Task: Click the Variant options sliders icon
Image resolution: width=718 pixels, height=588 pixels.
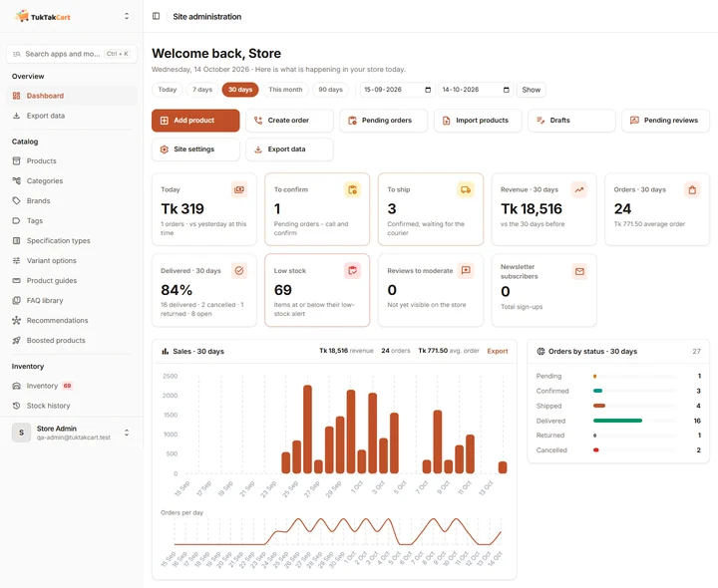Action: click(x=17, y=260)
